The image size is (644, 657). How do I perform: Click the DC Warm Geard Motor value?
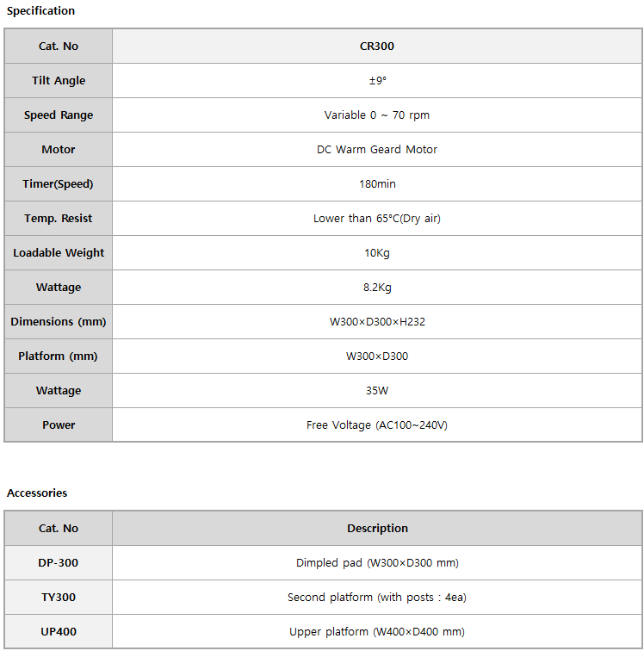(377, 149)
